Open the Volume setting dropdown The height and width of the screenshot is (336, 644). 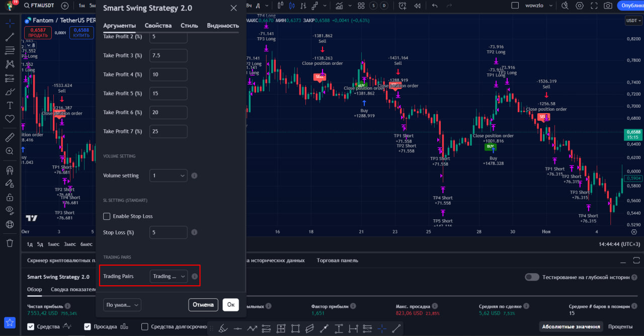[x=169, y=176]
